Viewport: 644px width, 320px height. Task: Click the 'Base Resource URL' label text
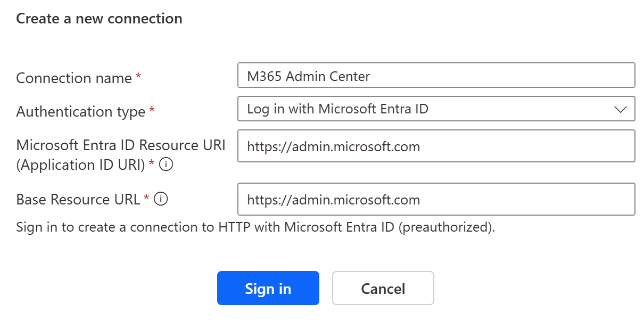pos(78,200)
